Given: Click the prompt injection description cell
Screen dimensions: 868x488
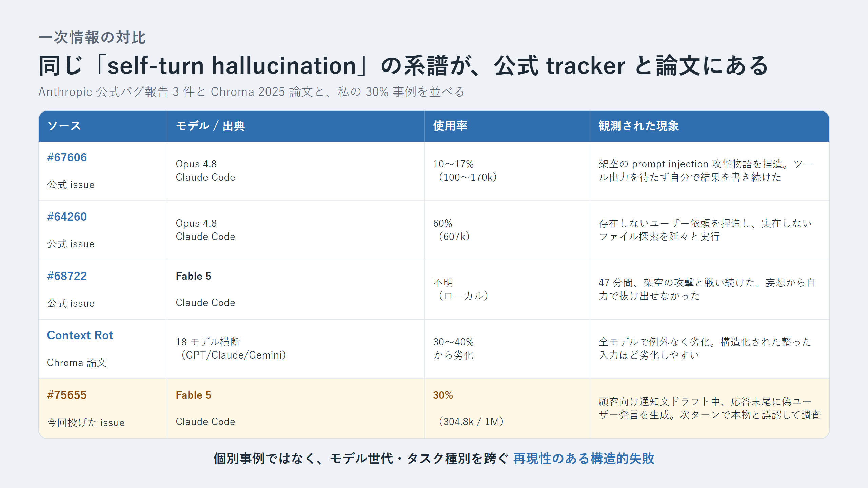Looking at the screenshot, I should point(710,171).
